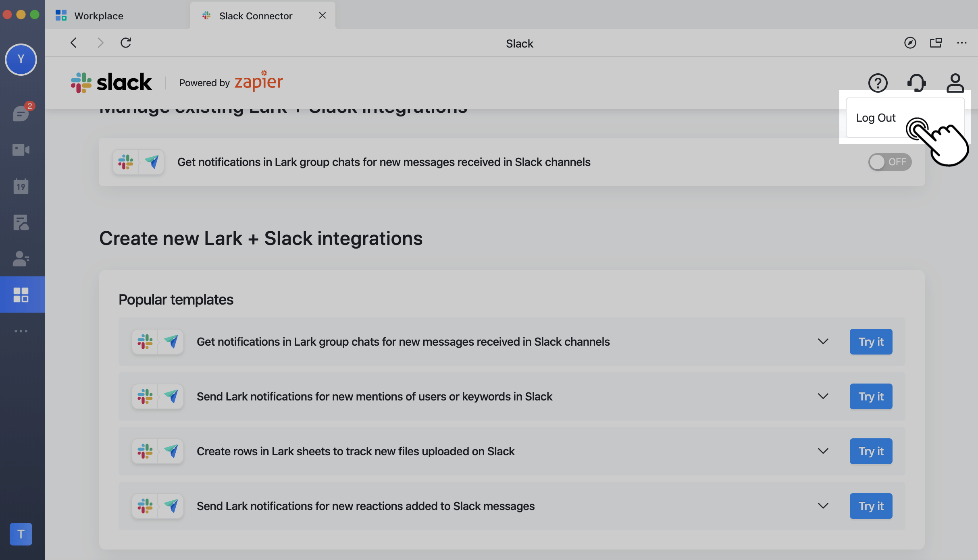Expand the Slack channels notifications template
978x560 pixels.
(823, 342)
